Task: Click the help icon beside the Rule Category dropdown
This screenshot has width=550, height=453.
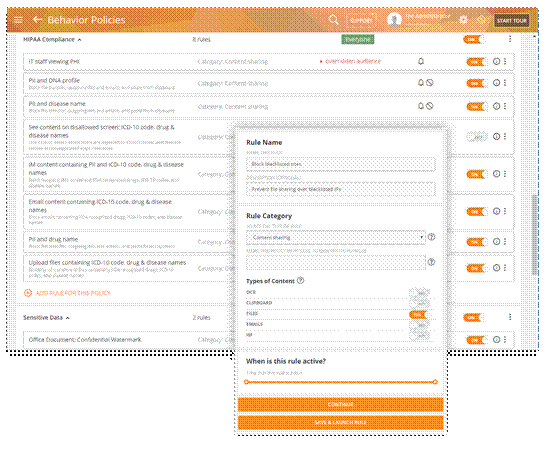Action: click(x=431, y=237)
